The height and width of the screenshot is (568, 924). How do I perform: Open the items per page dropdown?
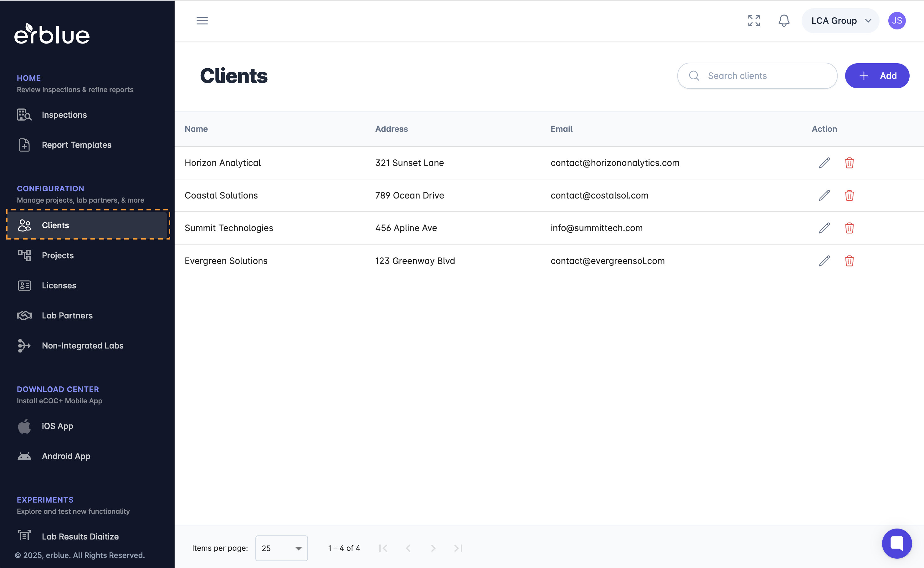(281, 548)
